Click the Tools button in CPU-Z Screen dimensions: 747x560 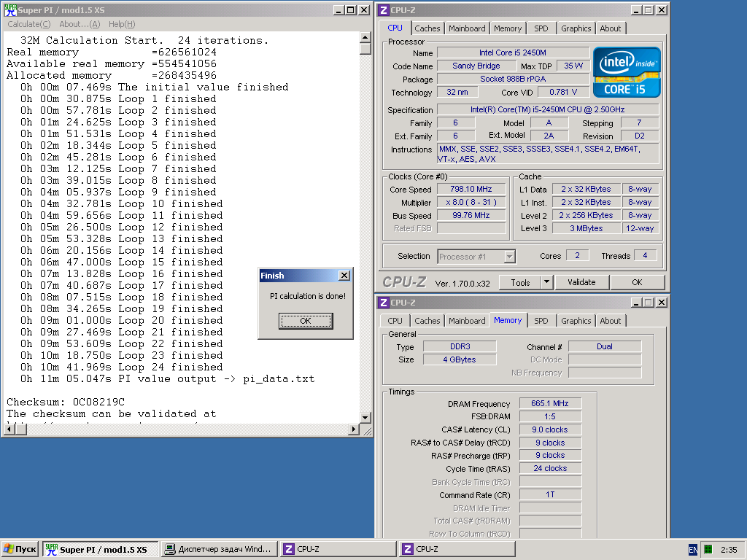[x=520, y=282]
